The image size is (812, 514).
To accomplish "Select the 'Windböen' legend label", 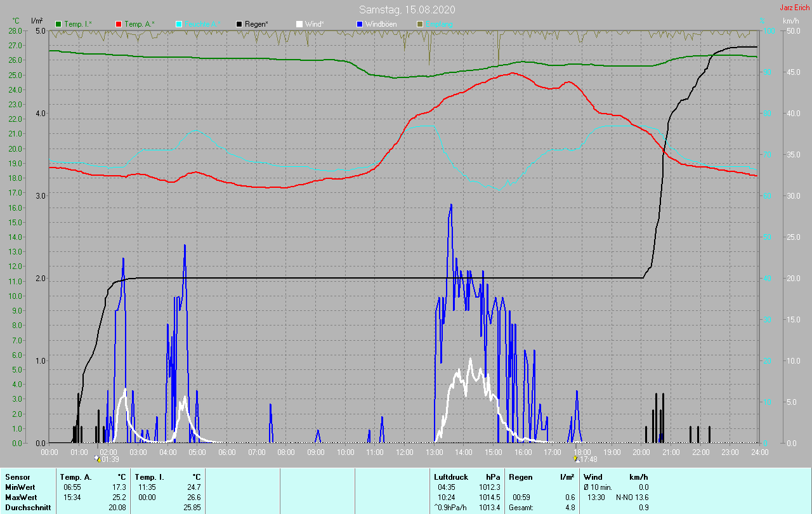I will (381, 24).
